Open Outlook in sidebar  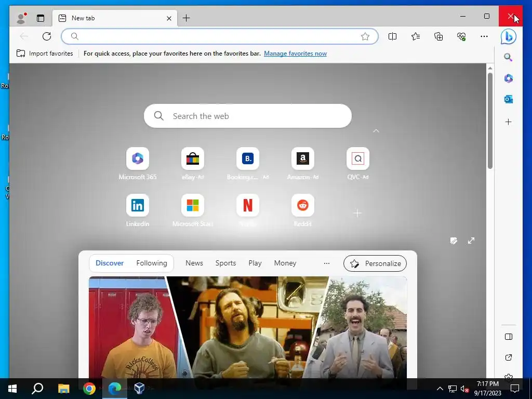[508, 99]
